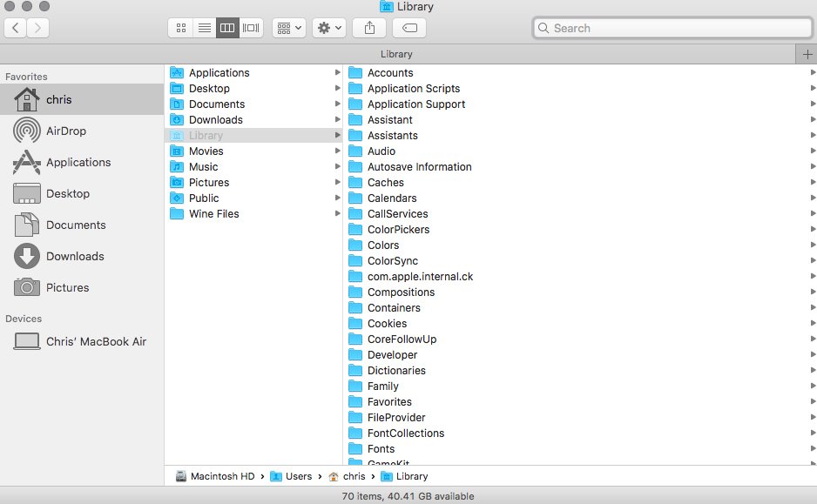Image resolution: width=817 pixels, height=504 pixels.
Task: Click the Developer folder icon
Action: (x=355, y=354)
